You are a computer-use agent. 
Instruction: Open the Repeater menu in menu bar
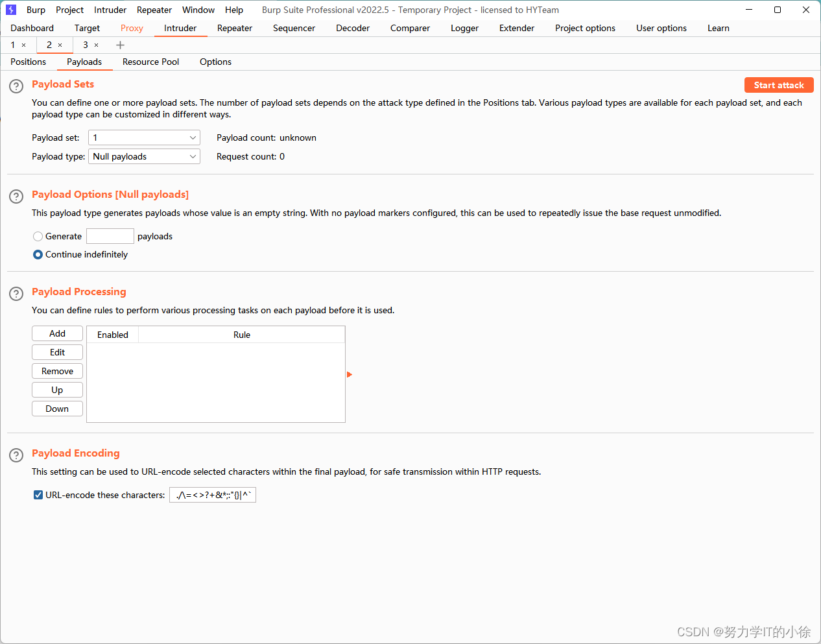pyautogui.click(x=154, y=10)
